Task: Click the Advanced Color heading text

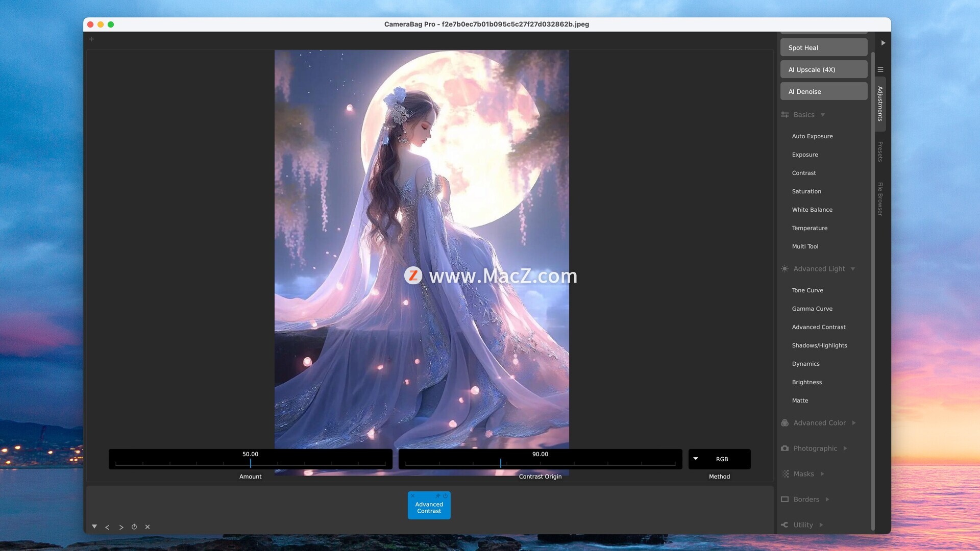Action: pyautogui.click(x=819, y=423)
